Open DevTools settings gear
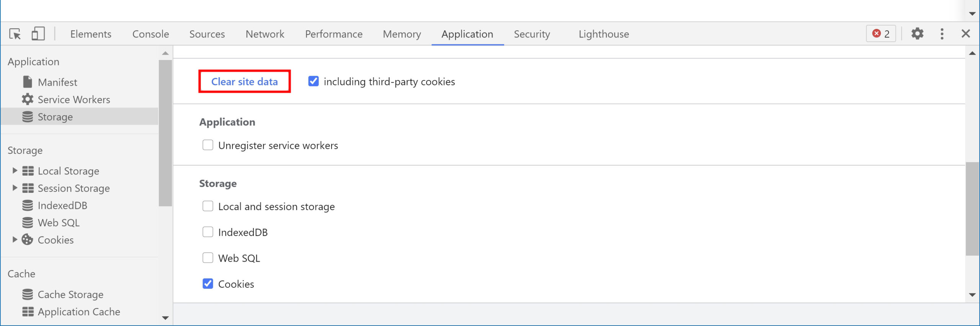 (x=917, y=34)
